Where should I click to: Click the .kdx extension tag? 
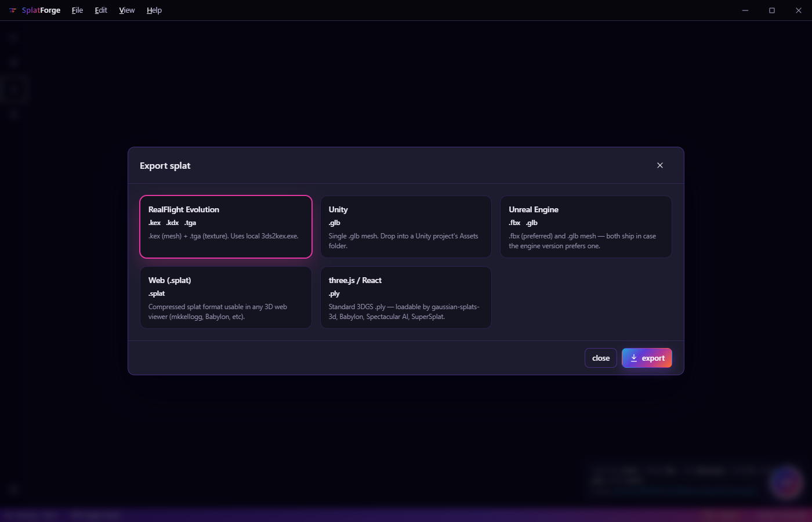point(173,223)
